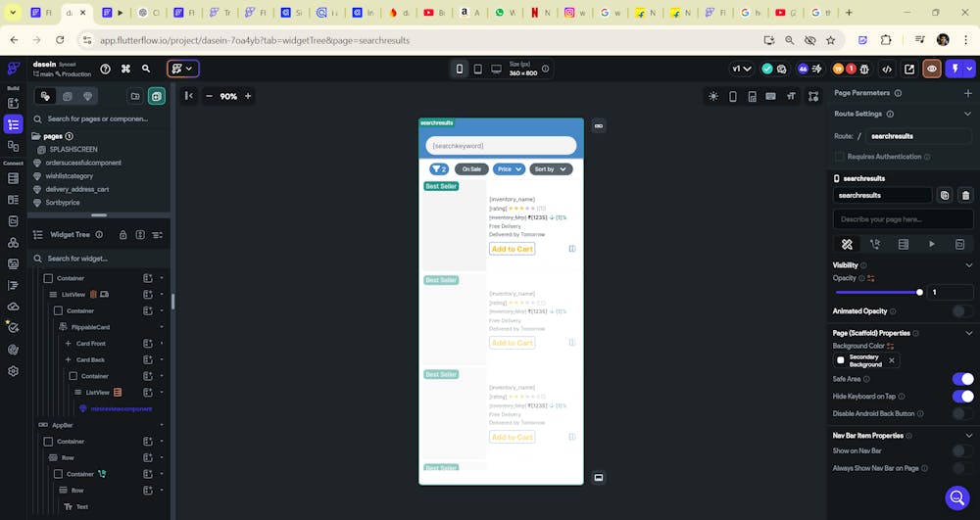The image size is (980, 520).
Task: Collapse Nav Bar Item Properties section chevron
Action: [969, 436]
